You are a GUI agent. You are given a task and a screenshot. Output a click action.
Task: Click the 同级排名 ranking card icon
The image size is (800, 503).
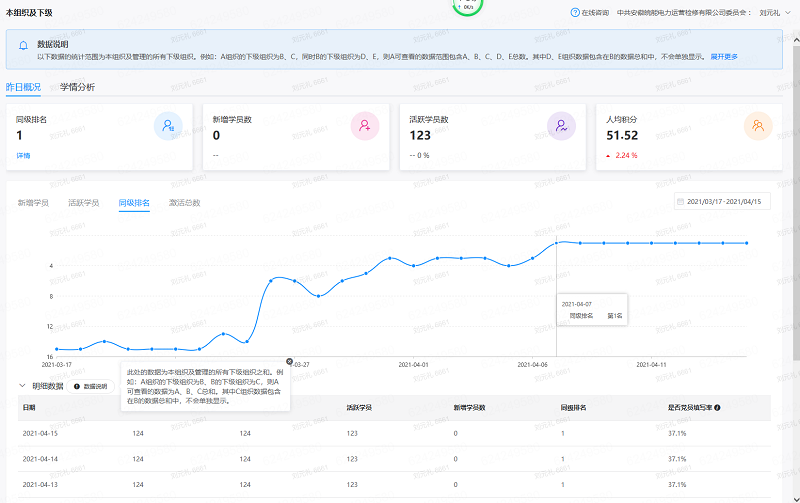tap(167, 126)
